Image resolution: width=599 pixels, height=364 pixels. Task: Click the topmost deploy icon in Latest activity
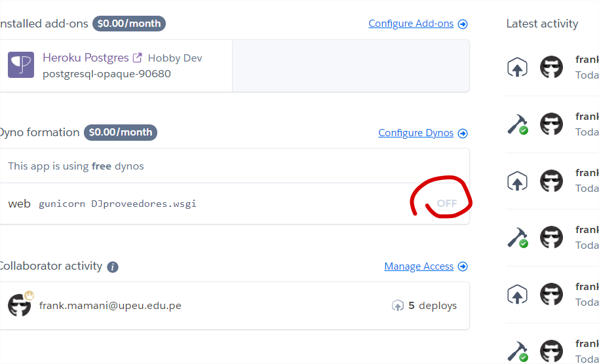(517, 67)
